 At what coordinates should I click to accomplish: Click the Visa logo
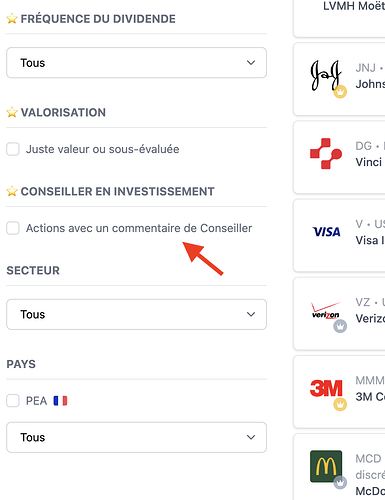pos(326,232)
